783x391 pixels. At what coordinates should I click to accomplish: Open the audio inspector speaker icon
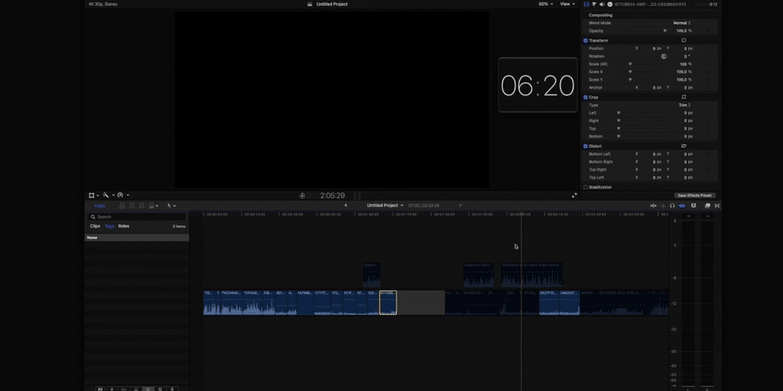pyautogui.click(x=601, y=4)
